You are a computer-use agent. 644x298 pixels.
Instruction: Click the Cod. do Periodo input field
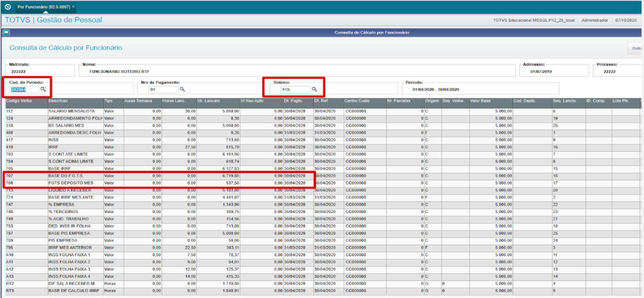(x=25, y=89)
